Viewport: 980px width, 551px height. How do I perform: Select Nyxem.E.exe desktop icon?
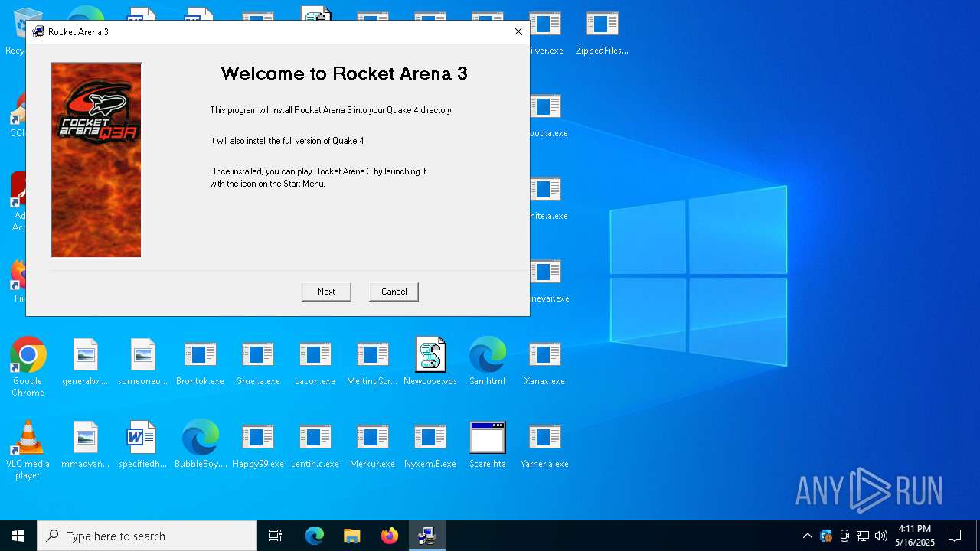tap(430, 445)
